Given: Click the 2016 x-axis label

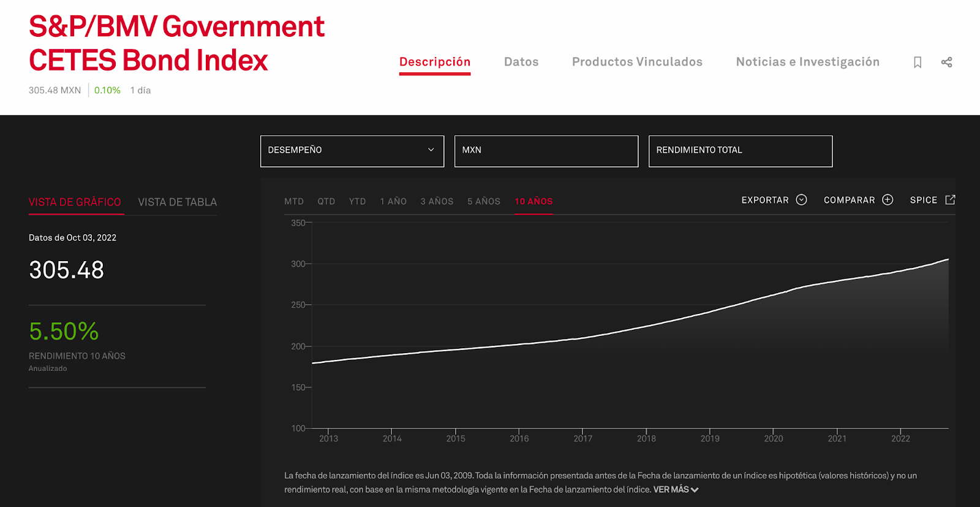Looking at the screenshot, I should coord(519,438).
